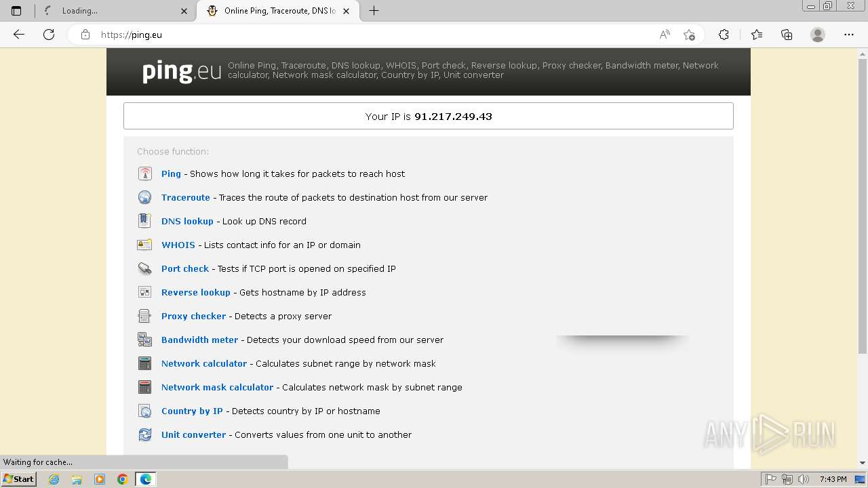
Task: Click the Traceroute globe icon
Action: tap(144, 197)
